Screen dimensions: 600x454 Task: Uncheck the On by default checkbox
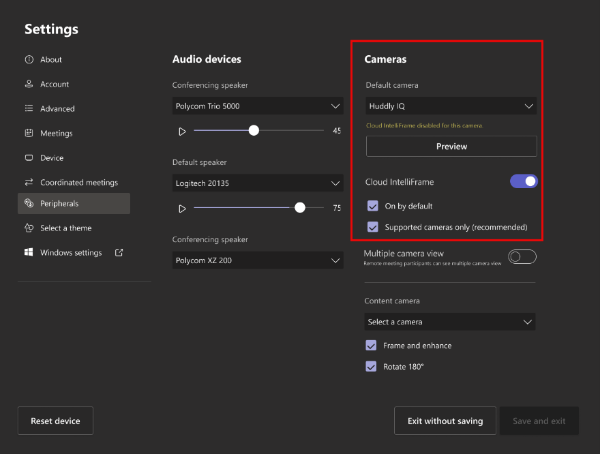point(373,206)
